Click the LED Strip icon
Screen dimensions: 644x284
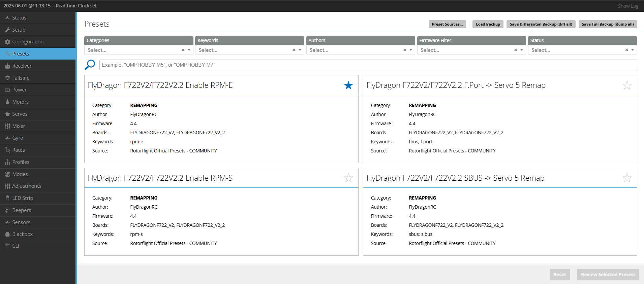[7, 198]
